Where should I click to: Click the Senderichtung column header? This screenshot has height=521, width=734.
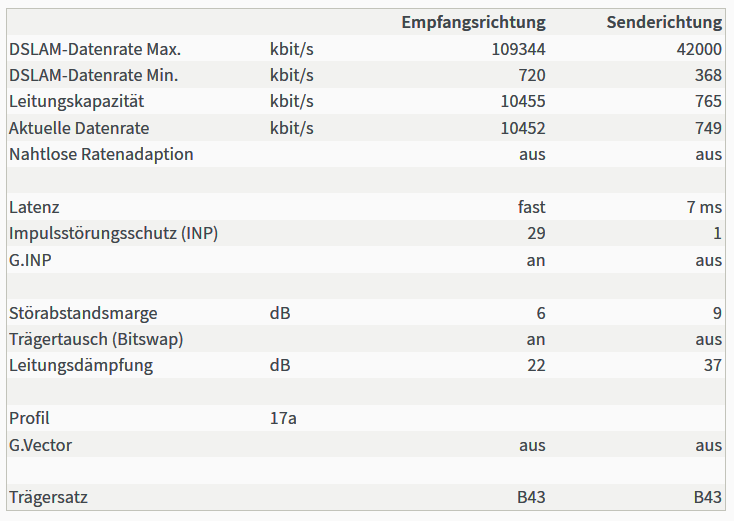pyautogui.click(x=664, y=22)
